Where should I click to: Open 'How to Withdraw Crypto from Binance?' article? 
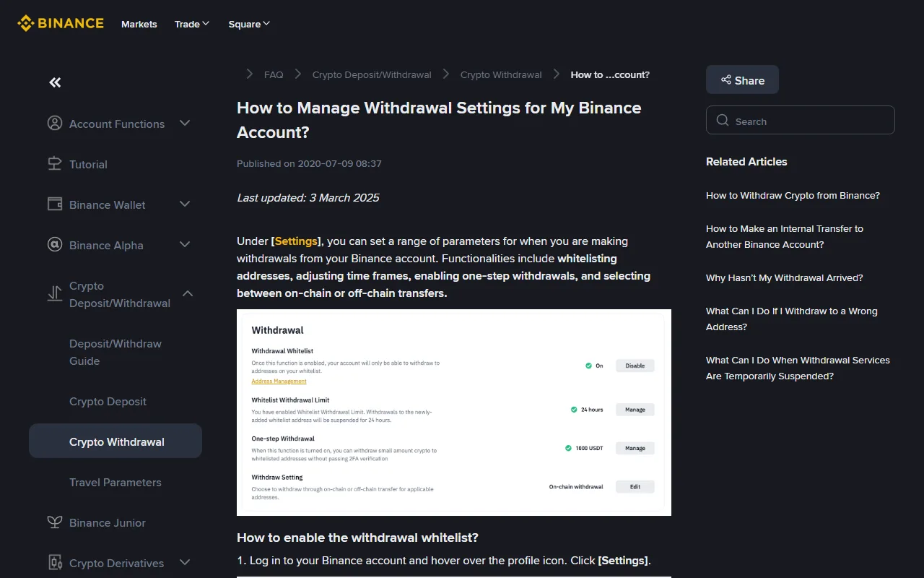tap(793, 195)
